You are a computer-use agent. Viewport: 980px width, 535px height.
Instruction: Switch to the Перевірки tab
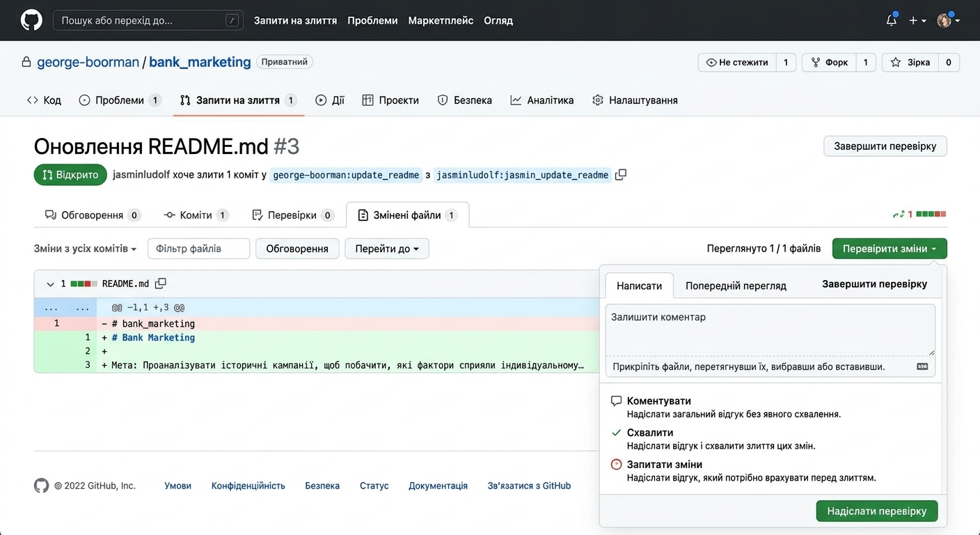tap(292, 215)
